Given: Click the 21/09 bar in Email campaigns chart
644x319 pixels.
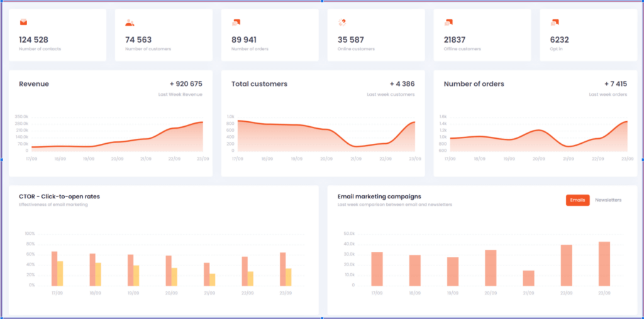Looking at the screenshot, I should (528, 278).
